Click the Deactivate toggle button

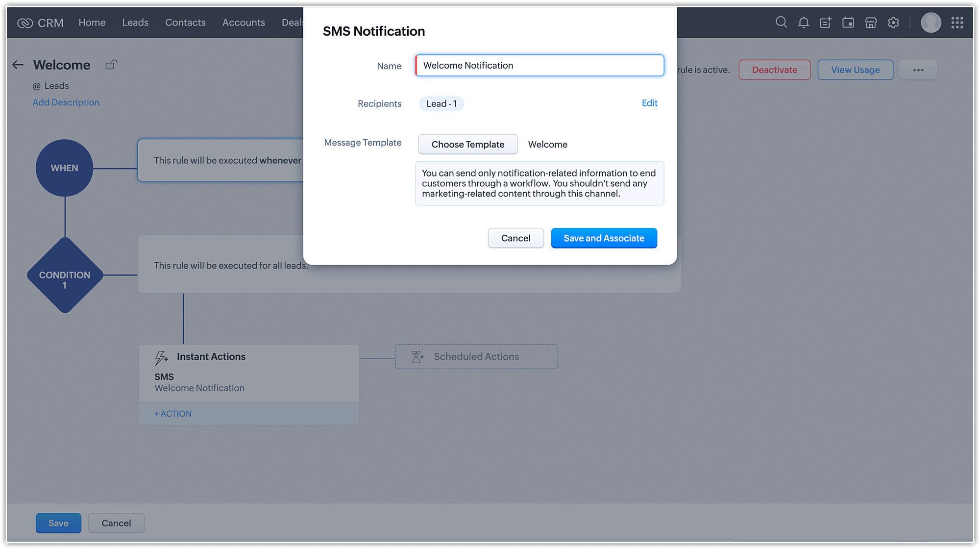(x=774, y=70)
